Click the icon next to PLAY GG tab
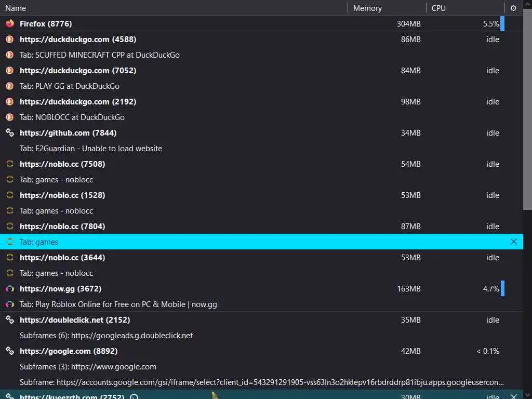532x399 pixels. point(10,86)
